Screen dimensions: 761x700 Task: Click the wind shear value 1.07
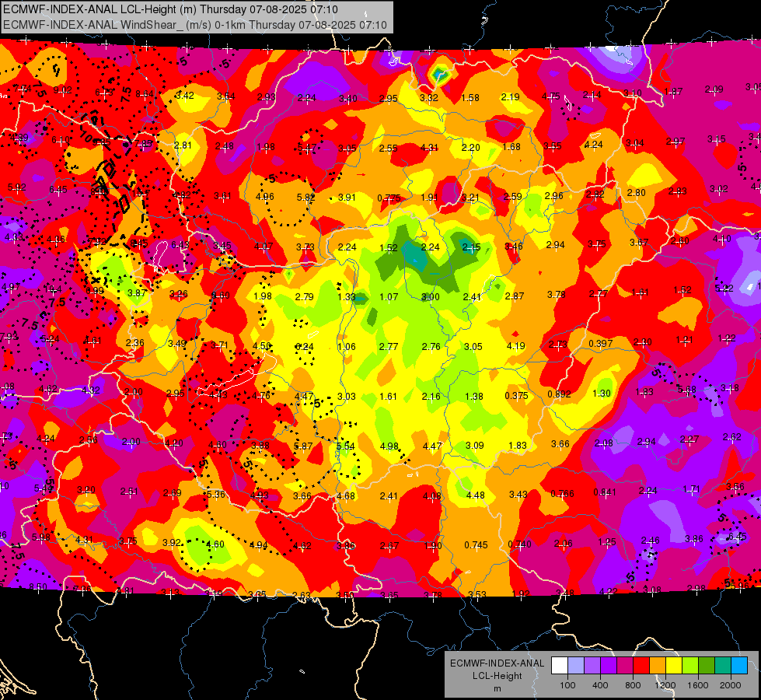point(389,296)
